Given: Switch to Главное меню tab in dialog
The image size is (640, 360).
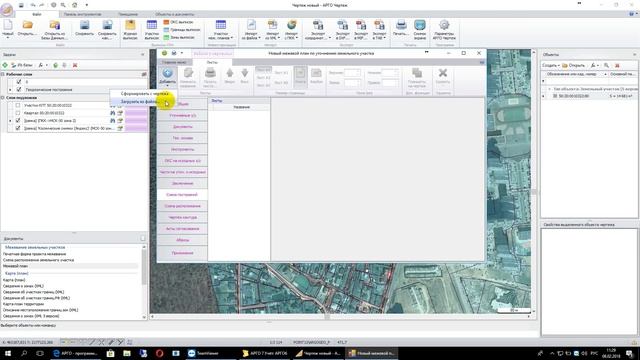Looking at the screenshot, I should point(174,62).
